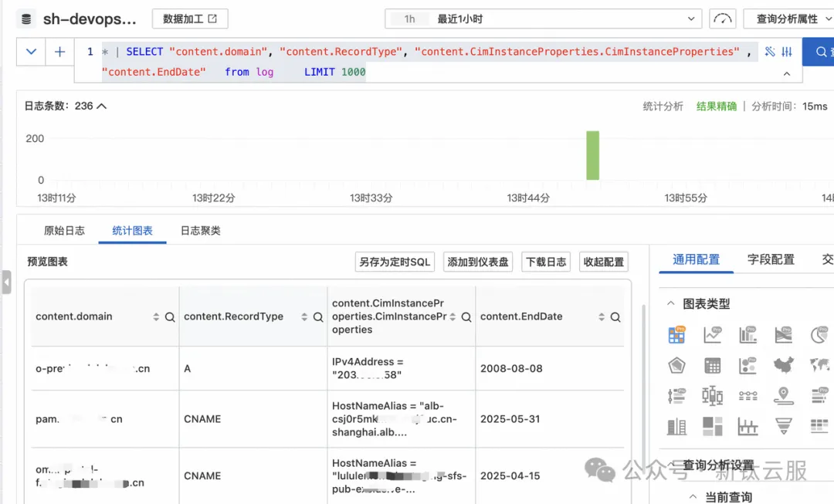The image size is (834, 504).
Task: Choose the world map chart icon
Action: pyautogui.click(x=819, y=365)
